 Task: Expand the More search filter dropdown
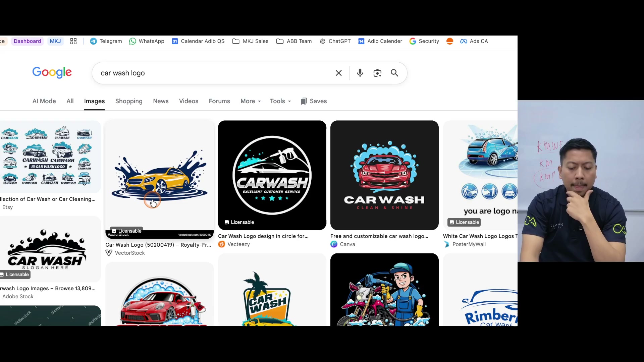pyautogui.click(x=251, y=101)
